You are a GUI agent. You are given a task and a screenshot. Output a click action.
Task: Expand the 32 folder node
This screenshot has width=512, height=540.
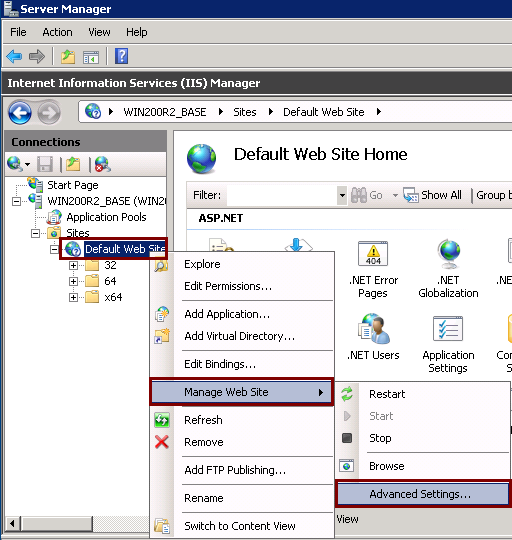click(x=73, y=265)
